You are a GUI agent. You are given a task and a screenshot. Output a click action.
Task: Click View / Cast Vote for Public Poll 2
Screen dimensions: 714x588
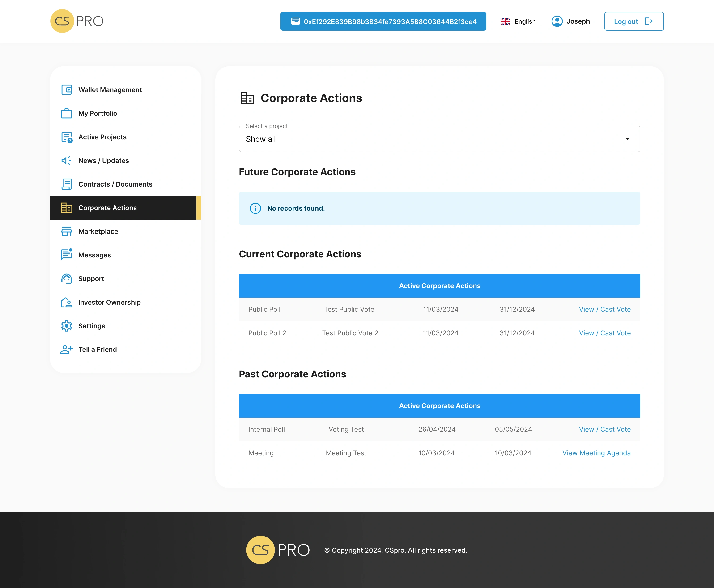(x=605, y=333)
